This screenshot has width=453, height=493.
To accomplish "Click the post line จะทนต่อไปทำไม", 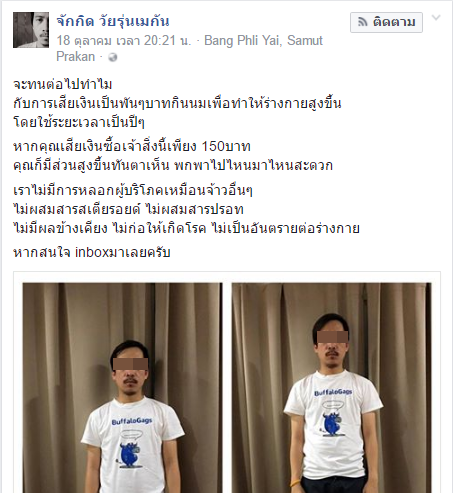I will [x=63, y=84].
